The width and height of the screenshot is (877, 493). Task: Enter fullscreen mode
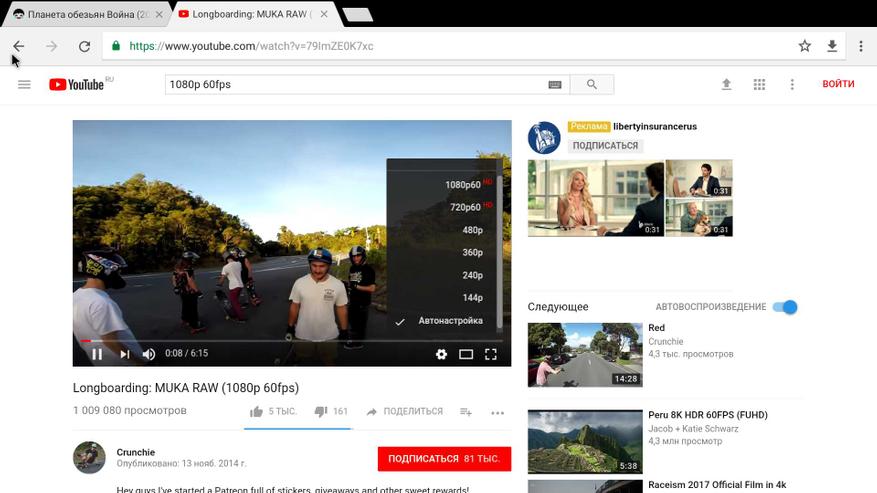(491, 354)
